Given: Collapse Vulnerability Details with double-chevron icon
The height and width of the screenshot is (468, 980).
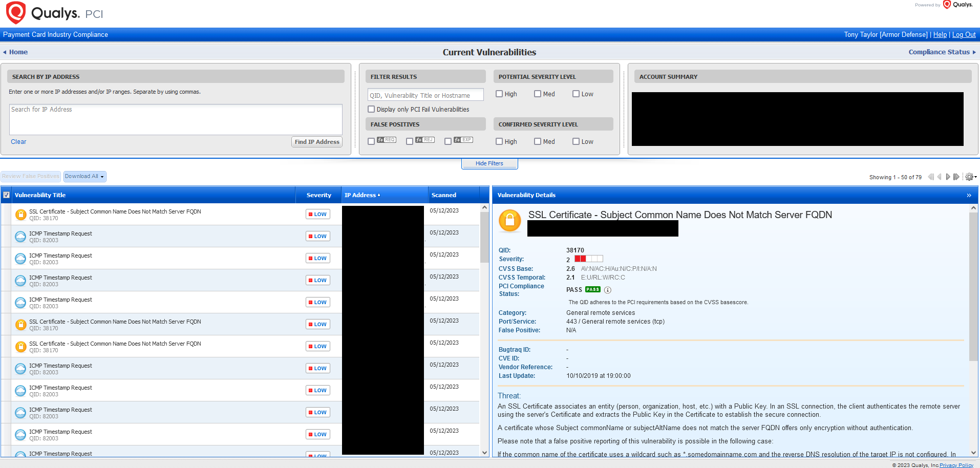Looking at the screenshot, I should pyautogui.click(x=969, y=195).
